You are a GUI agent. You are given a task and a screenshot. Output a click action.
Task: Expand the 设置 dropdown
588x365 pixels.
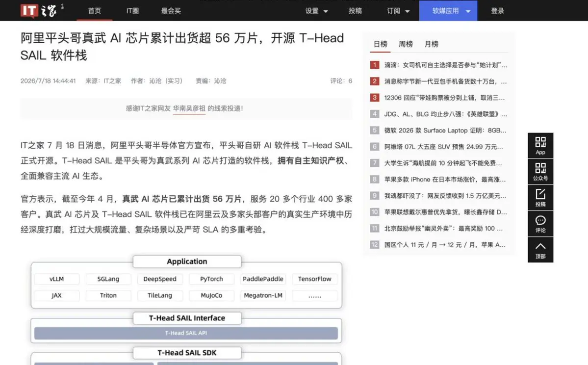point(316,11)
